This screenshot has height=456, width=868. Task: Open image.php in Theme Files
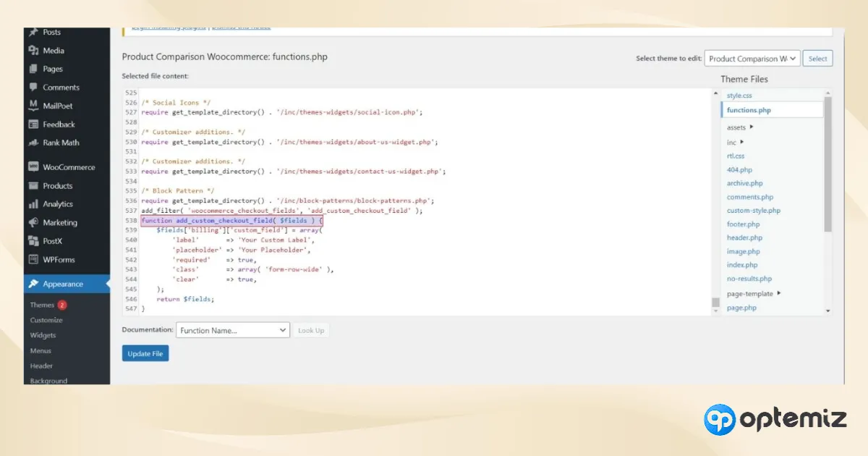(744, 251)
